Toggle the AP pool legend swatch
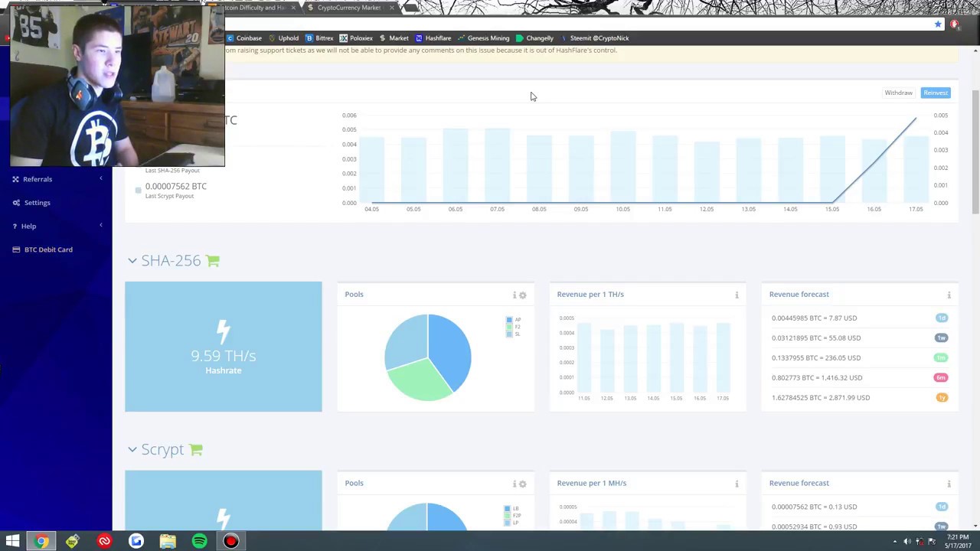The image size is (980, 551). tap(509, 320)
